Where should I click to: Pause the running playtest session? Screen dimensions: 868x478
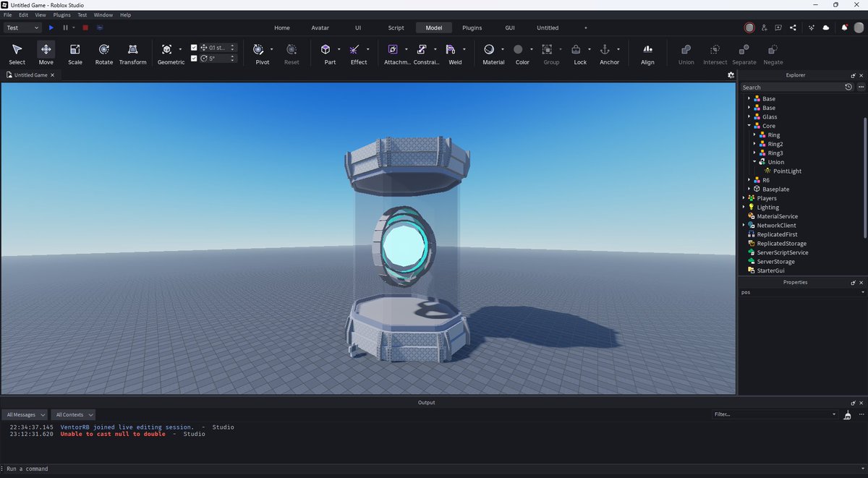click(x=64, y=27)
